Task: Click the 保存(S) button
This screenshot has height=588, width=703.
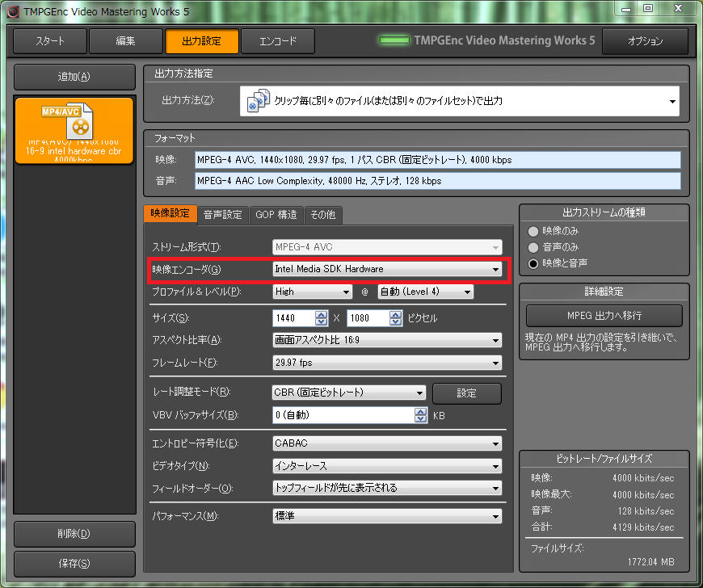Action: [74, 563]
